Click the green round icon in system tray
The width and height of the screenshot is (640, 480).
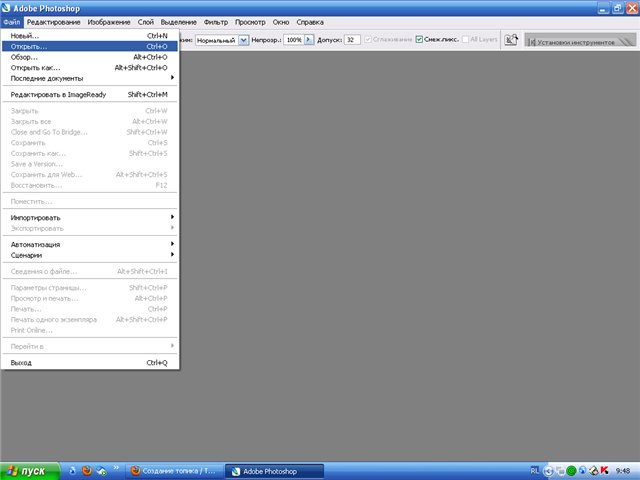pyautogui.click(x=571, y=470)
